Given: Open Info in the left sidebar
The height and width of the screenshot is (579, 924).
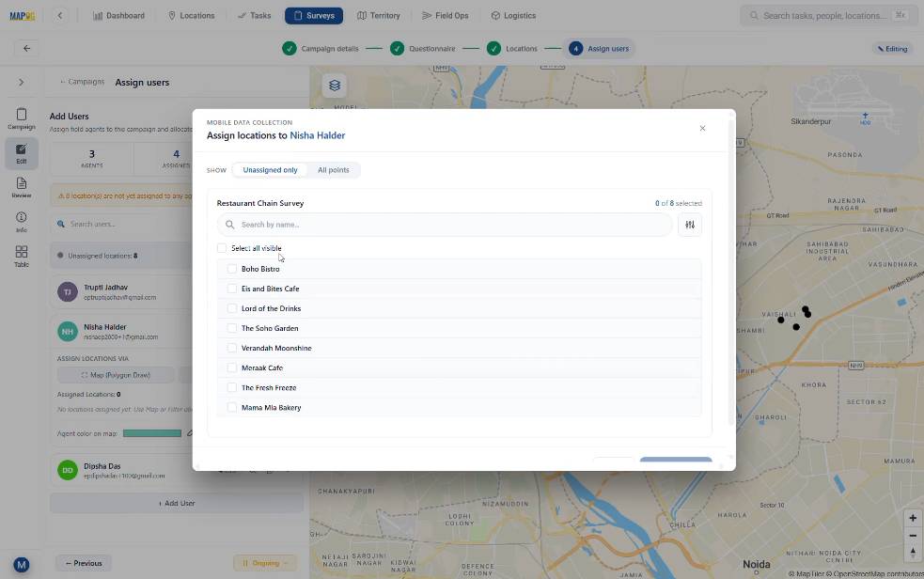Looking at the screenshot, I should [22, 222].
